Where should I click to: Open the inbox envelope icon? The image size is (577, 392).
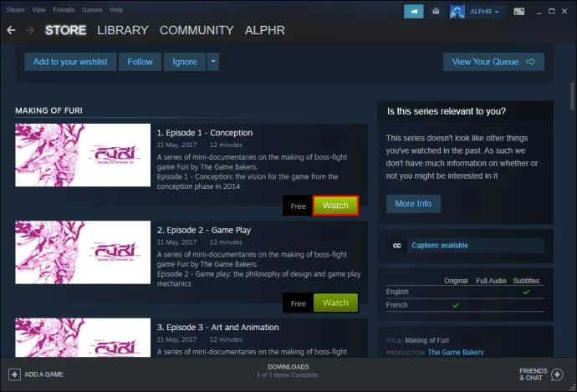(436, 12)
